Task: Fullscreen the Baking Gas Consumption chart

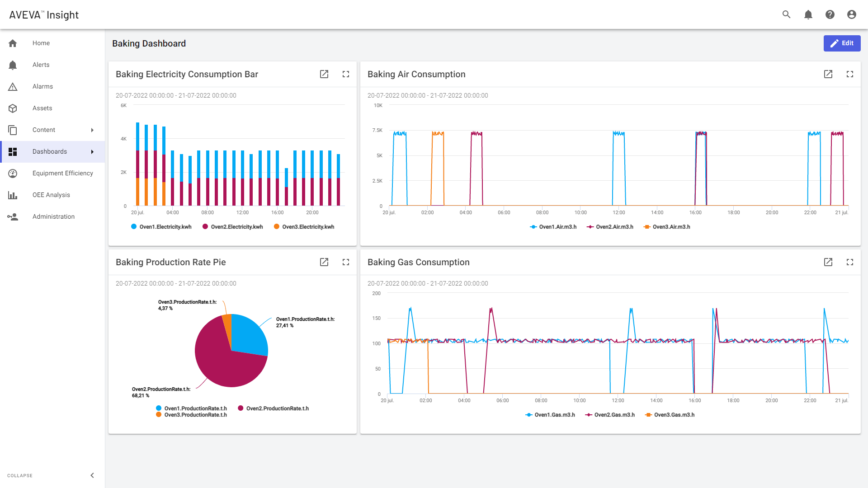Action: pos(850,262)
